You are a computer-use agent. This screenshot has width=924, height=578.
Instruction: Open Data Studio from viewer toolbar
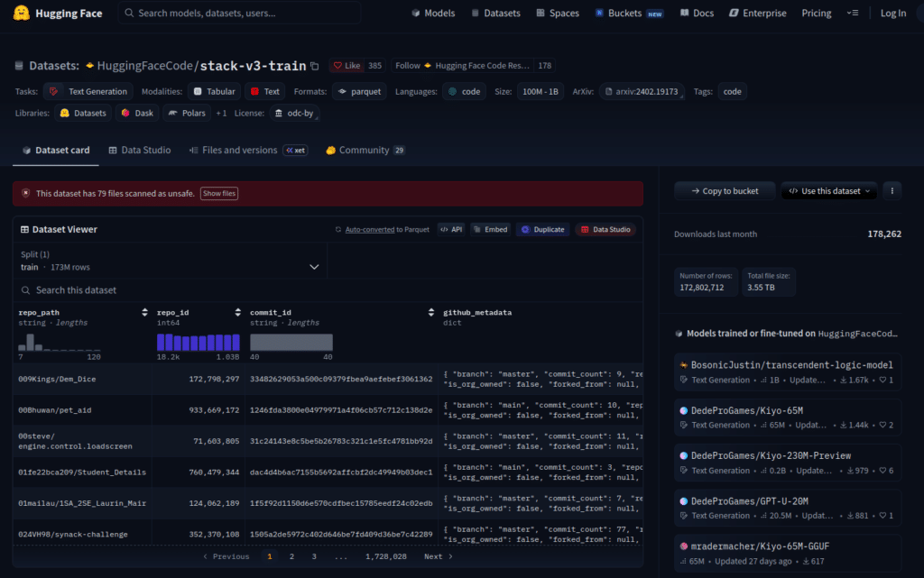(605, 230)
